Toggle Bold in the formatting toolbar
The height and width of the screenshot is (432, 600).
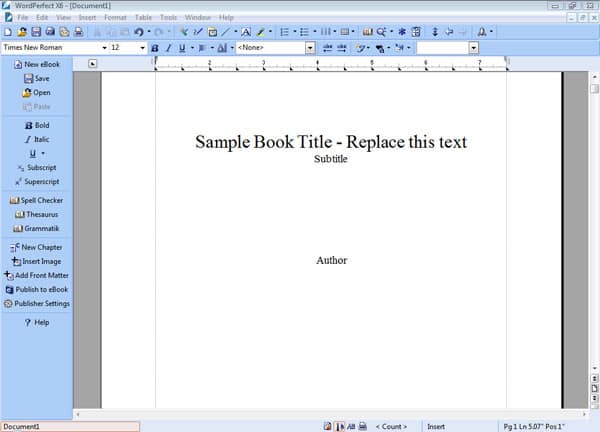[x=155, y=48]
